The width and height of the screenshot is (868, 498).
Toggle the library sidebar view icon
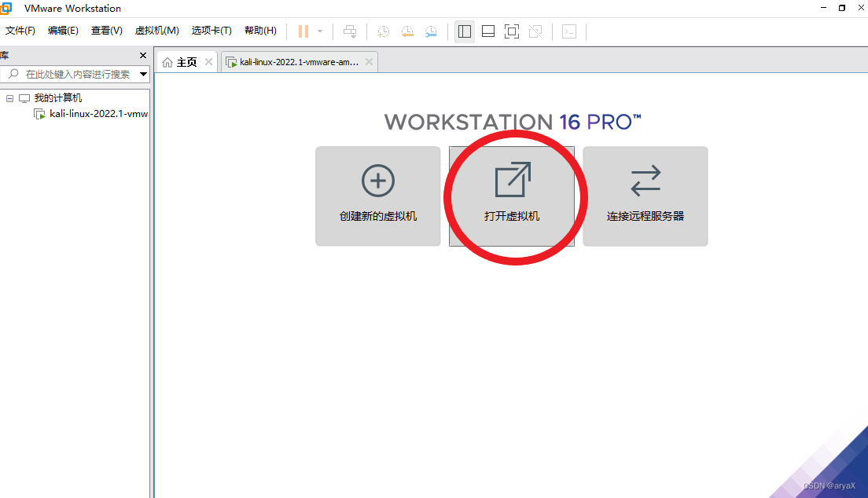click(465, 31)
